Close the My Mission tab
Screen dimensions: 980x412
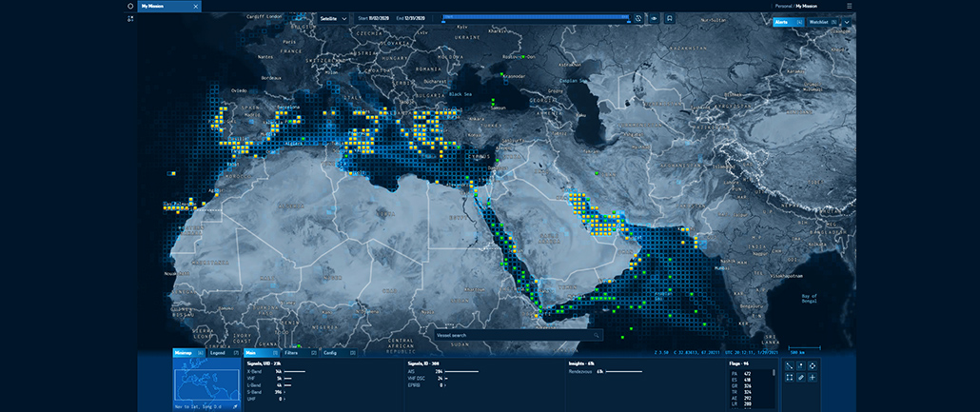click(196, 6)
